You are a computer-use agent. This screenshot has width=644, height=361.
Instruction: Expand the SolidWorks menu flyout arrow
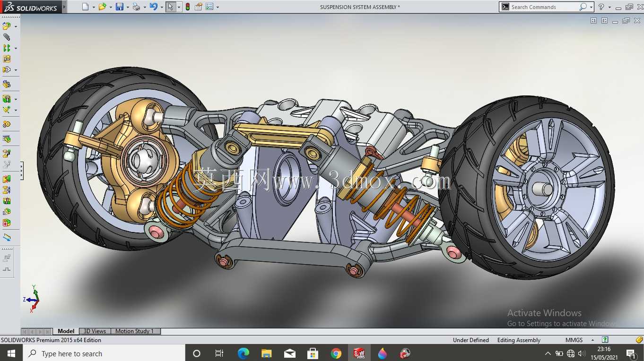pos(64,7)
